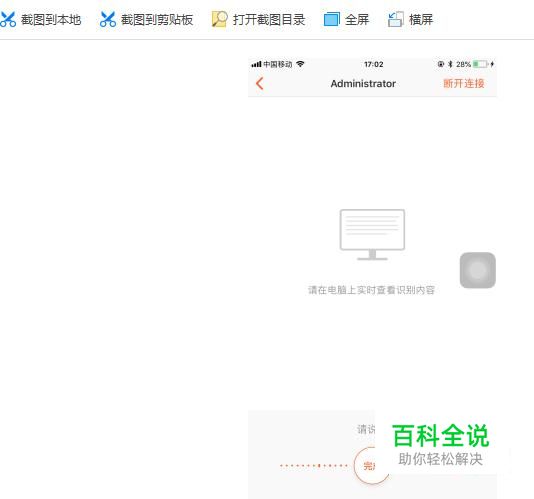
Task: Click the rotate icon for 横屏
Action: (x=396, y=19)
